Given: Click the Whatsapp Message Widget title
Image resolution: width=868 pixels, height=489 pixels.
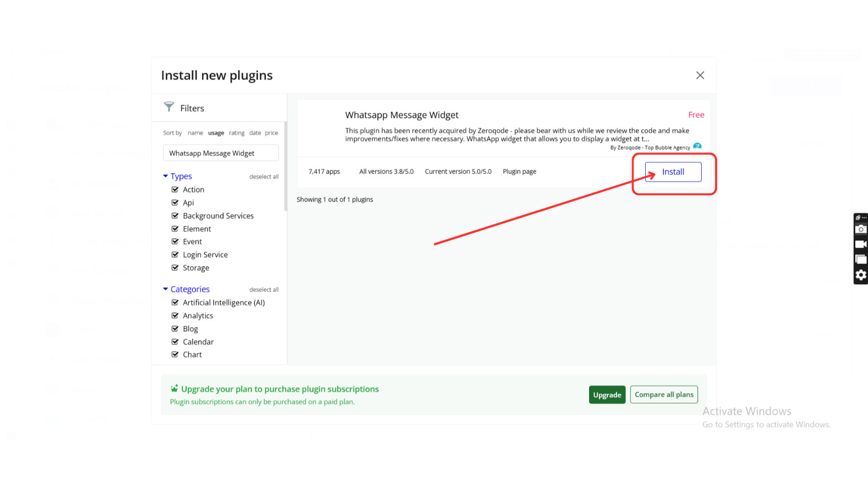Looking at the screenshot, I should [x=402, y=115].
